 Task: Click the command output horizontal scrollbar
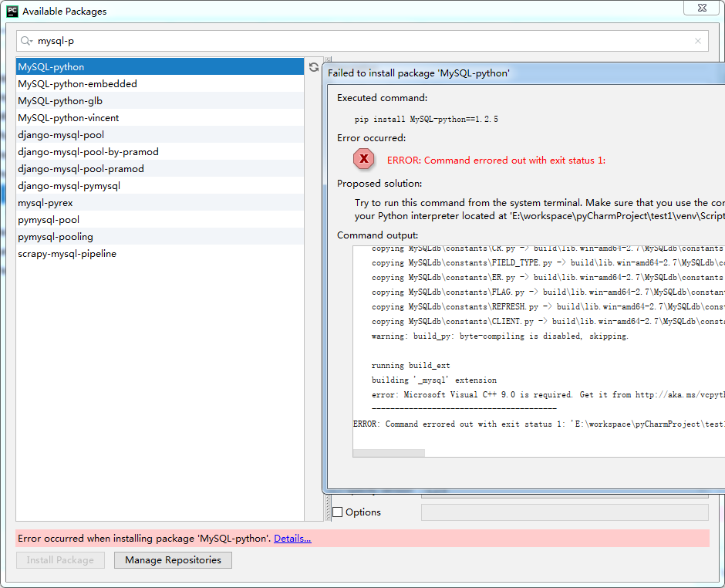click(389, 453)
